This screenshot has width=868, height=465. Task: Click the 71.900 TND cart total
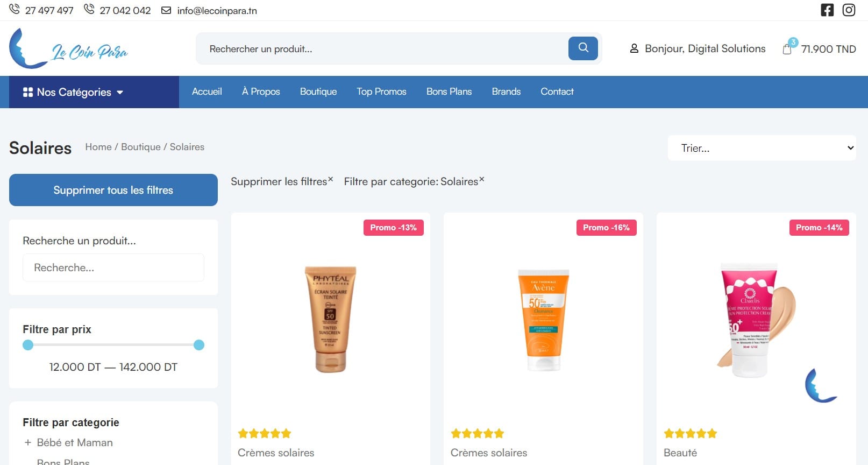click(829, 49)
